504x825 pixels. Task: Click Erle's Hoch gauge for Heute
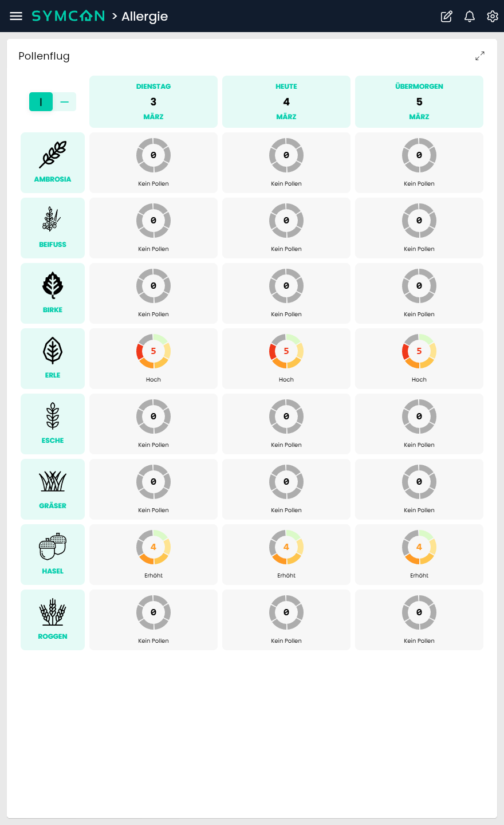point(286,351)
